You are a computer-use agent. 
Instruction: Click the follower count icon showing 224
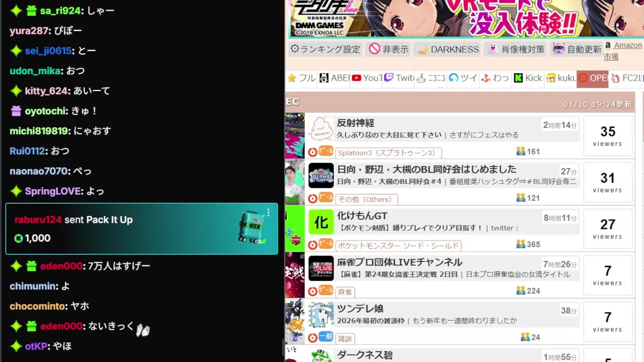click(x=521, y=291)
